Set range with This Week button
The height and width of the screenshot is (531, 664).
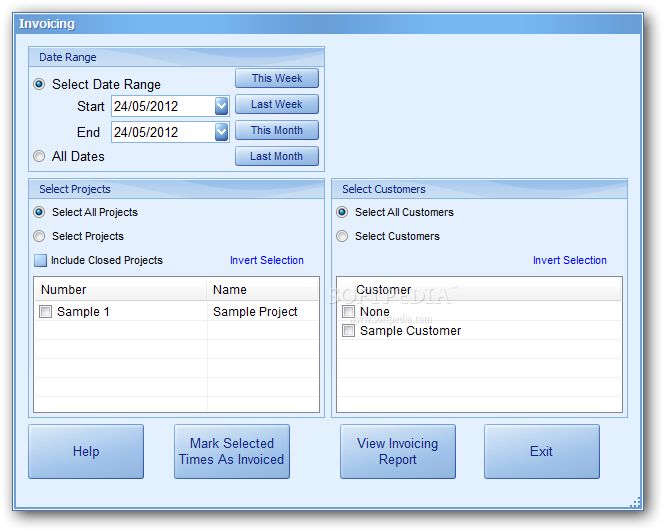(277, 78)
